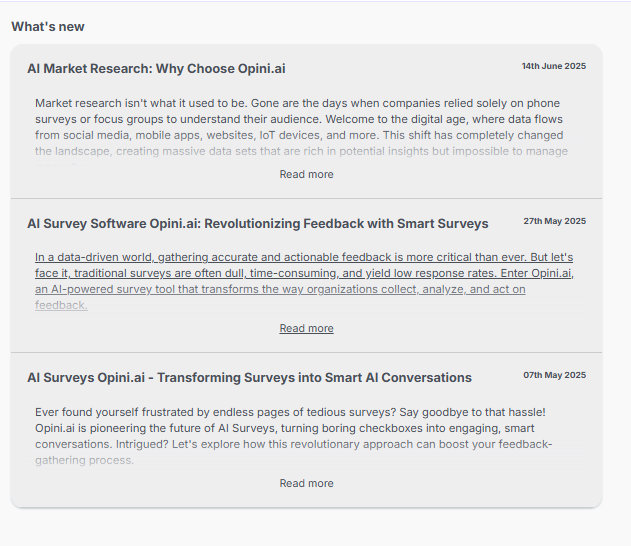Image resolution: width=631 pixels, height=546 pixels.
Task: Click the 14th June 2025 date
Action: pos(554,66)
